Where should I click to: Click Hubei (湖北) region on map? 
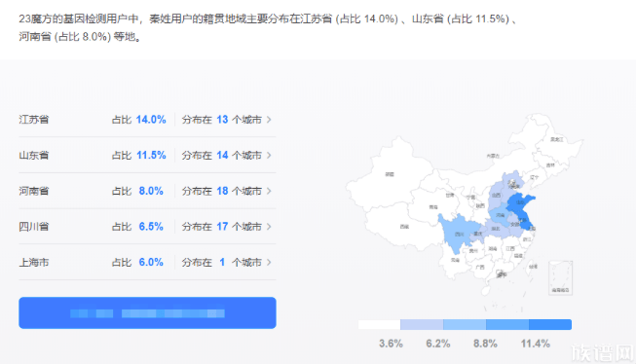click(496, 229)
